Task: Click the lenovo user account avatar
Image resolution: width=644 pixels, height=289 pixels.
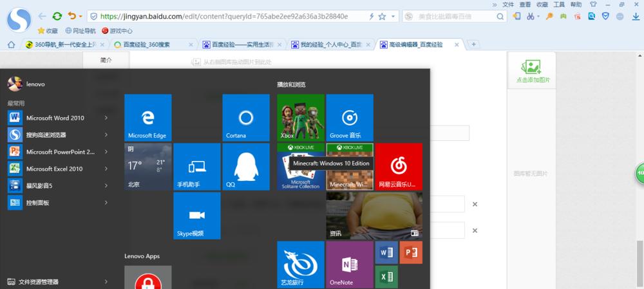Action: [x=15, y=84]
